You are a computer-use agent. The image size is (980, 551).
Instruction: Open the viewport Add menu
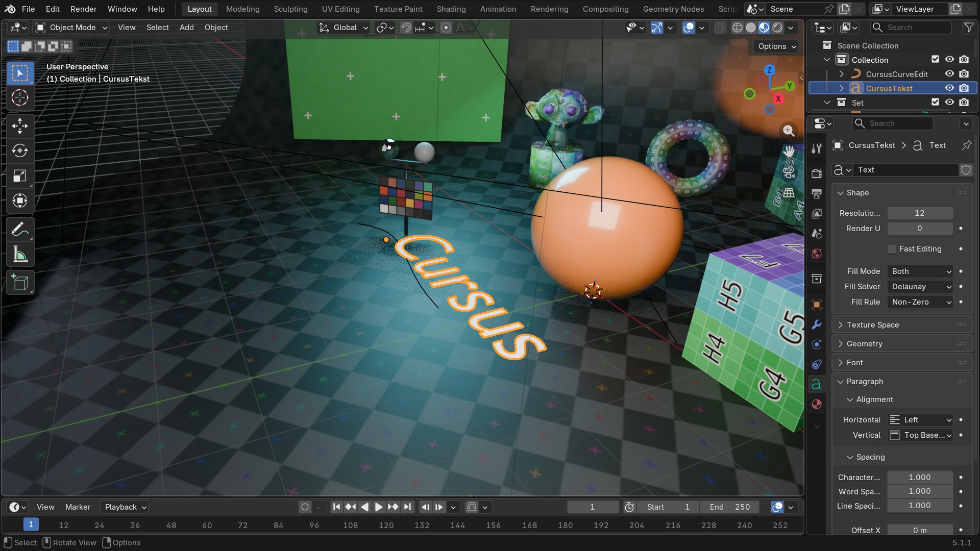pos(186,28)
